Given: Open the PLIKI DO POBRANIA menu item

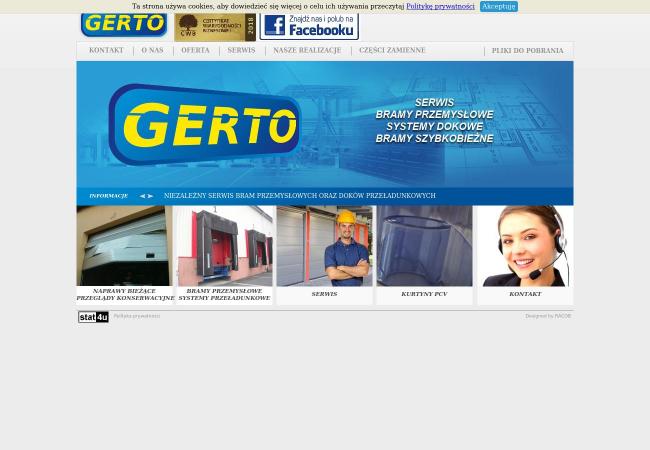Looking at the screenshot, I should pos(527,51).
